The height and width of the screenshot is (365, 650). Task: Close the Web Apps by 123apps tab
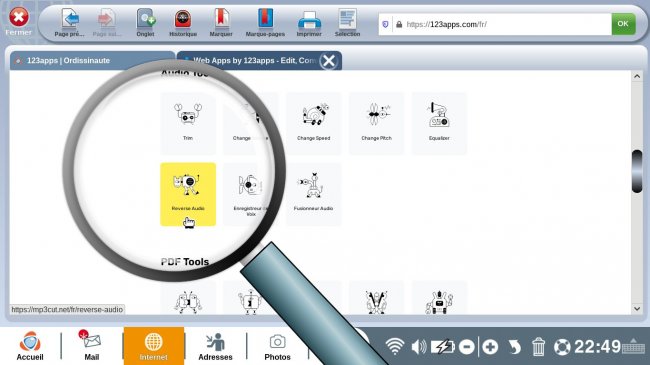pyautogui.click(x=329, y=61)
